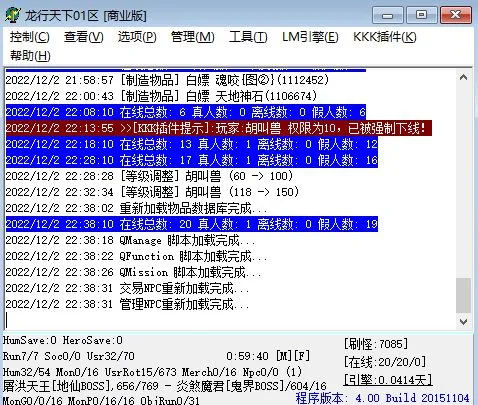Select the 等级调整 胡叫兽 (60 -> 100) line
The width and height of the screenshot is (478, 405).
click(x=149, y=176)
